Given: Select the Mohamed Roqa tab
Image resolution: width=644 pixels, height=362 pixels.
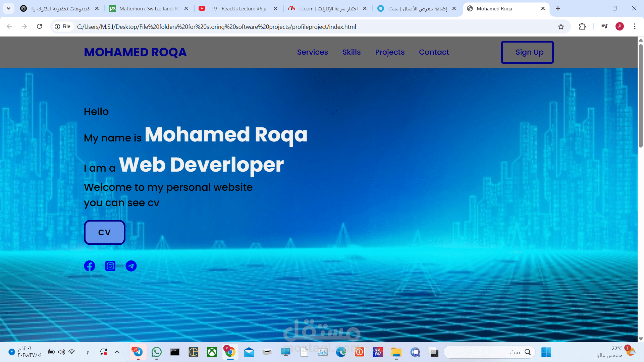Looking at the screenshot, I should [506, 9].
